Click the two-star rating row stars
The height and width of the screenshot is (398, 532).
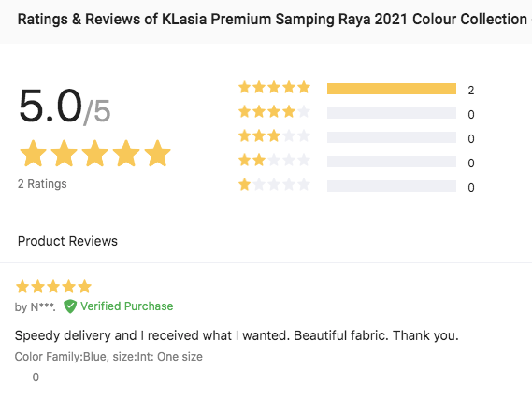click(x=274, y=160)
